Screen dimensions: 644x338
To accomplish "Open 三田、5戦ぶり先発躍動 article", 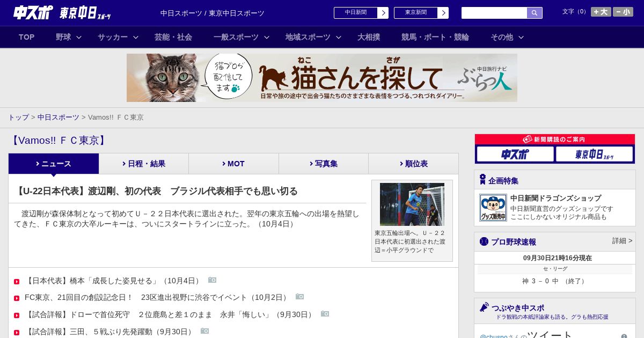I will tap(109, 332).
